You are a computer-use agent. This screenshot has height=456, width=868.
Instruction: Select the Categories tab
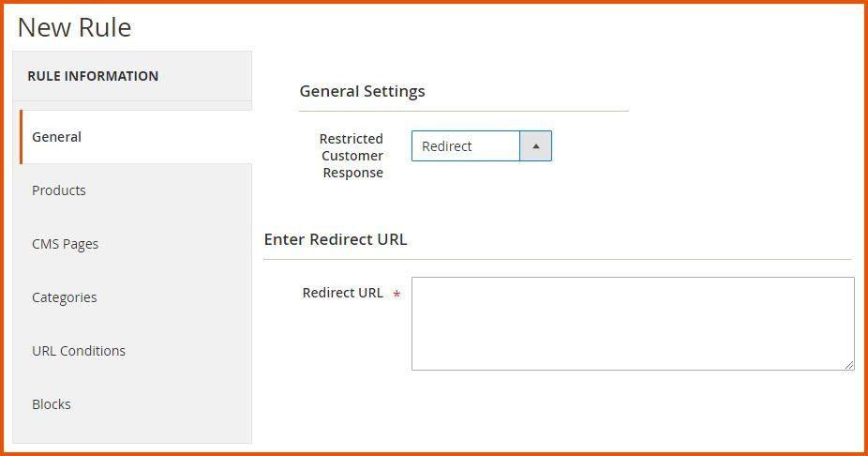[64, 297]
